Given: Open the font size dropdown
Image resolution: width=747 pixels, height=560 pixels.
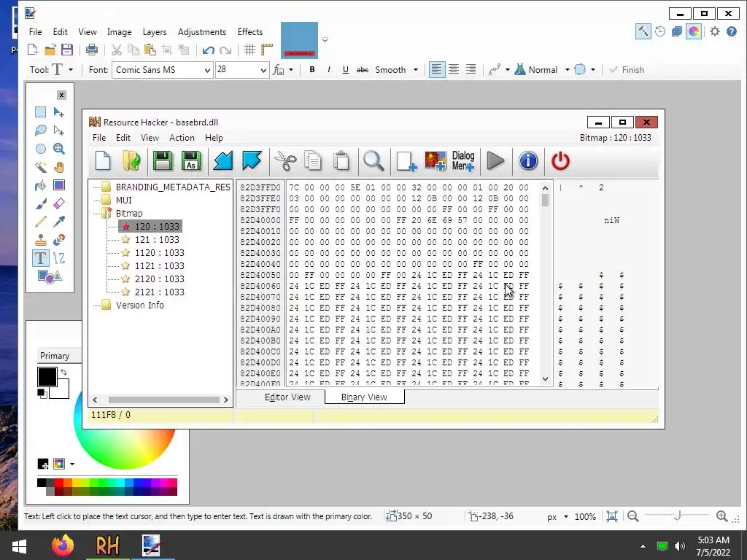Looking at the screenshot, I should [x=263, y=71].
